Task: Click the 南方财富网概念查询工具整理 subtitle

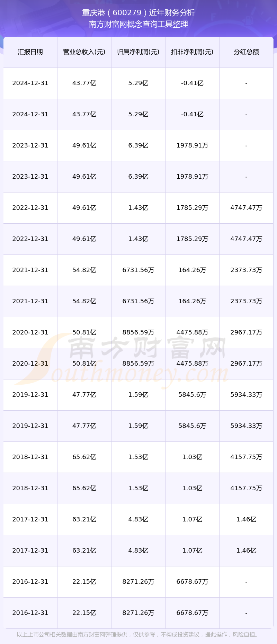Action: pyautogui.click(x=138, y=24)
